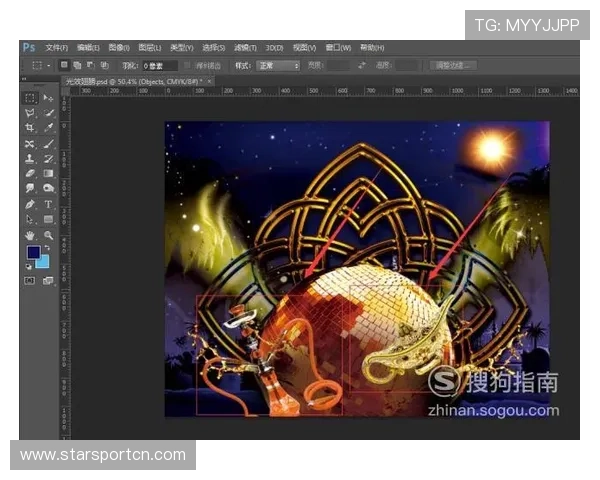Select the Pen tool
Screen dimensions: 600x480
pyautogui.click(x=30, y=204)
